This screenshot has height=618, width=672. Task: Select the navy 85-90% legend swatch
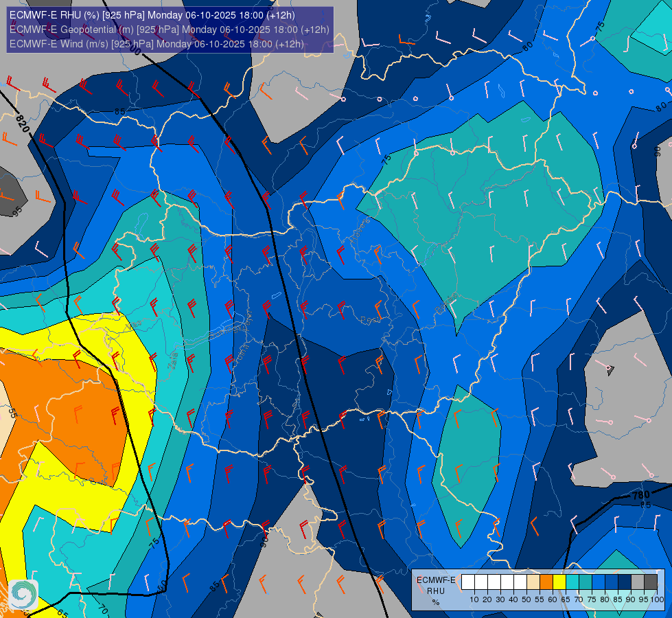625,582
